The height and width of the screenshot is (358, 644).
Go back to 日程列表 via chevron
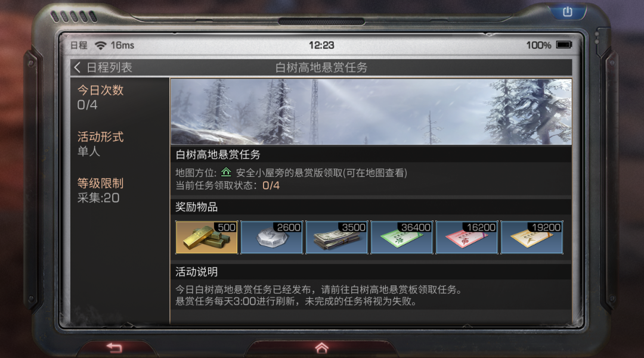(x=77, y=67)
